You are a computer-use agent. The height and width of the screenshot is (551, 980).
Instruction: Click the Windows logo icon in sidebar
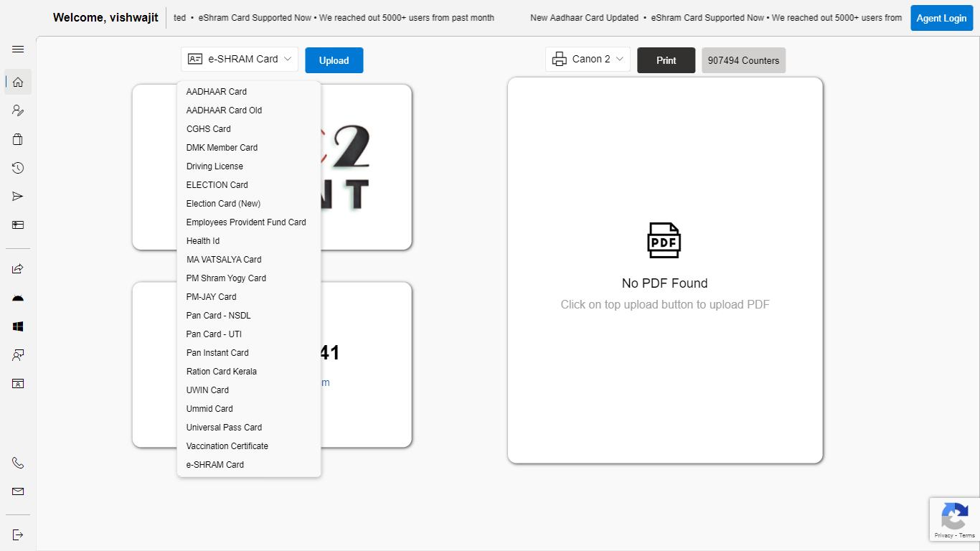point(18,326)
